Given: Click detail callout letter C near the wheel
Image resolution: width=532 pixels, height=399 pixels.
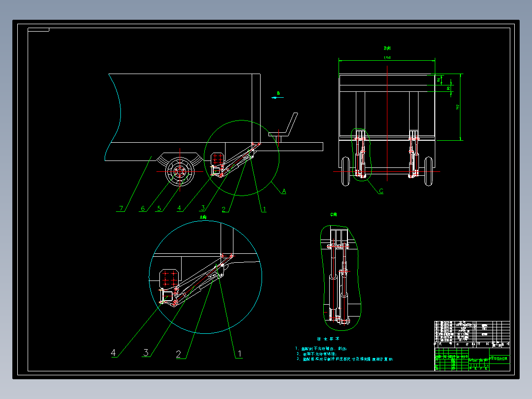Looking at the screenshot, I should point(381,191).
